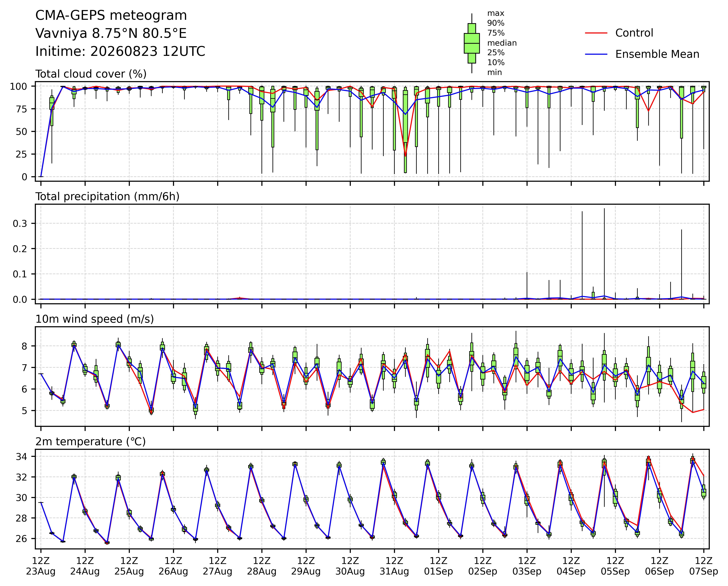This screenshot has height=586, width=728.
Task: Click the 12Z 04Sep time axis label
Action: pos(571,566)
